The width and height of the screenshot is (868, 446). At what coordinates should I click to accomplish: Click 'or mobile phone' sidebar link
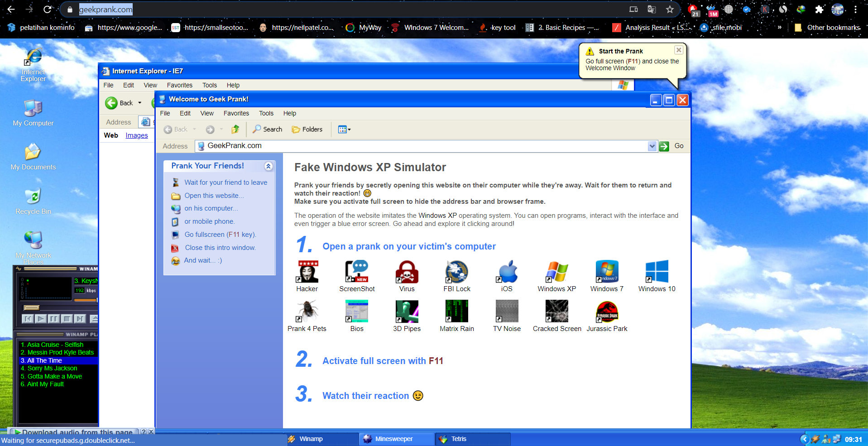coord(210,221)
